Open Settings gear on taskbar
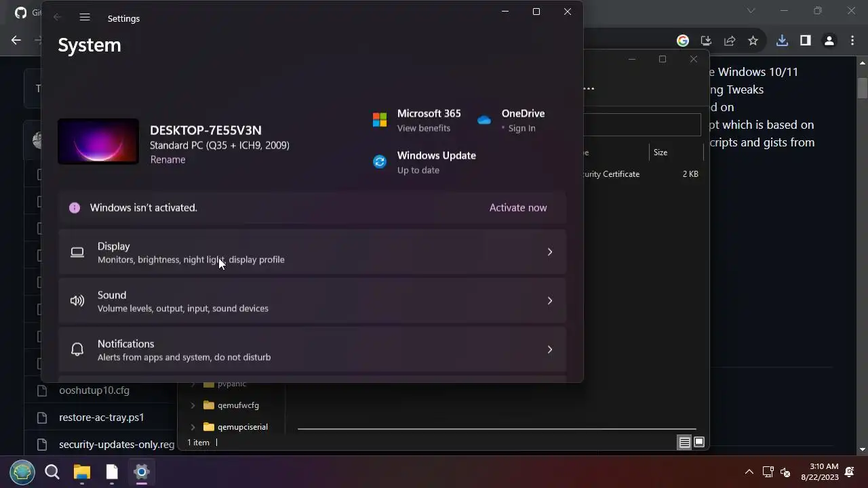Screen dimensions: 868x488 142,472
